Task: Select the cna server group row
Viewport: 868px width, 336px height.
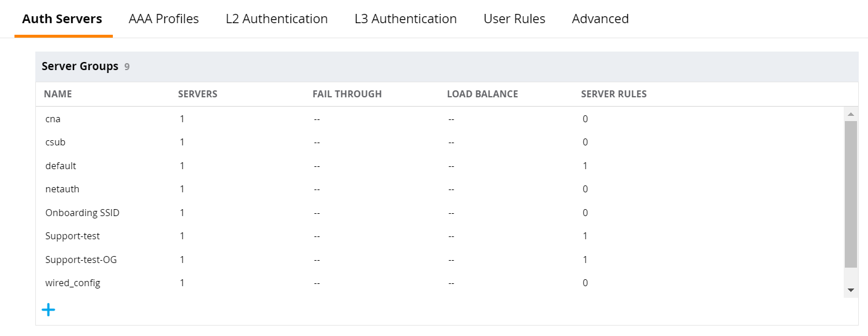Action: point(440,119)
